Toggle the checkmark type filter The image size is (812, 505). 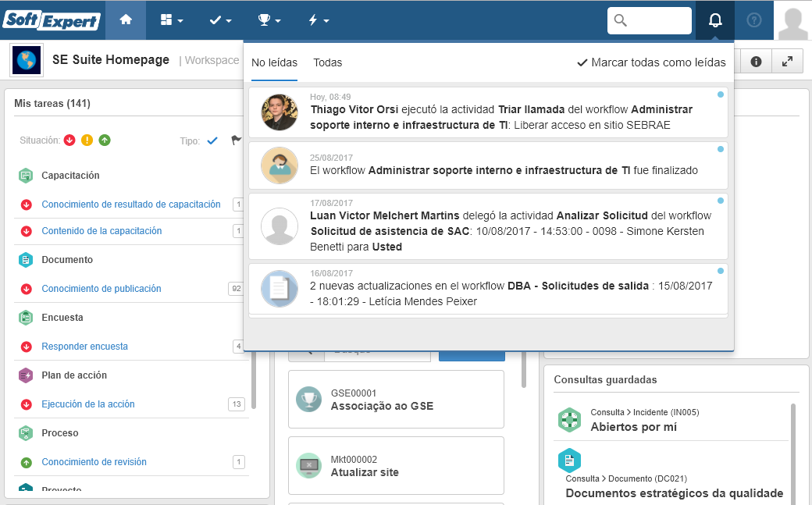pos(212,140)
